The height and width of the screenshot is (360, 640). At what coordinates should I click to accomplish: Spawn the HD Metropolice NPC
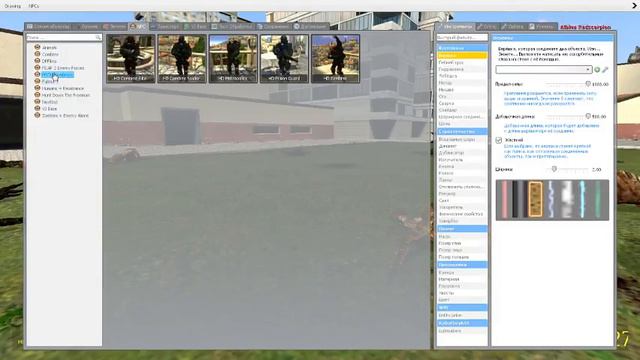(233, 58)
